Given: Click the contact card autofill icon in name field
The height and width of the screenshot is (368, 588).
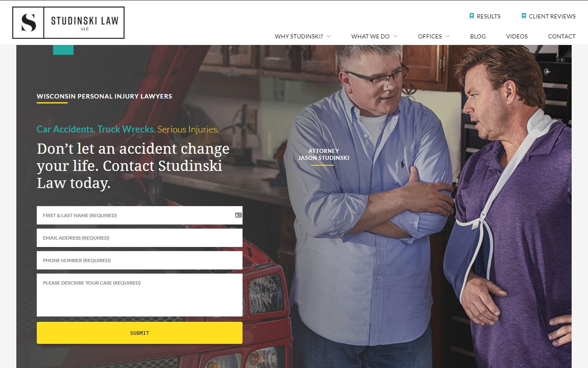Looking at the screenshot, I should pyautogui.click(x=238, y=215).
